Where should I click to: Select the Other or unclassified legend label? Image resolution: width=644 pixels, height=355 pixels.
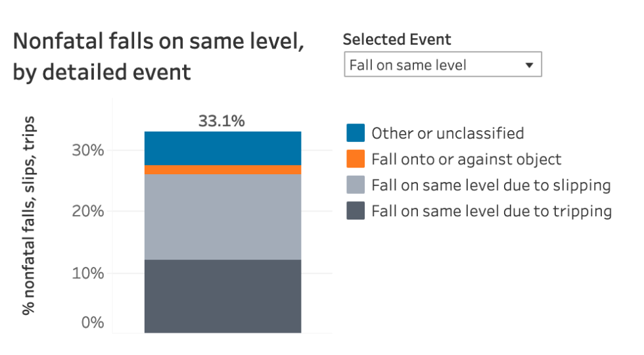[x=448, y=133]
